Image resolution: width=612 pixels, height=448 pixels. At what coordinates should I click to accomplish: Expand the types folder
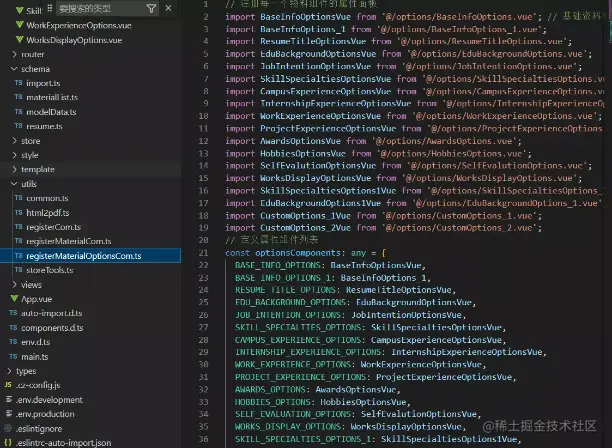click(x=26, y=371)
